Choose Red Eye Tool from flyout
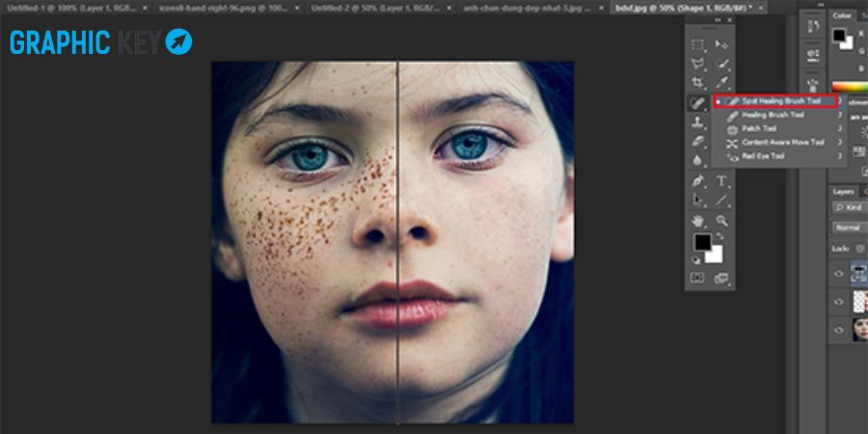Viewport: 868px width, 434px height. 779,156
